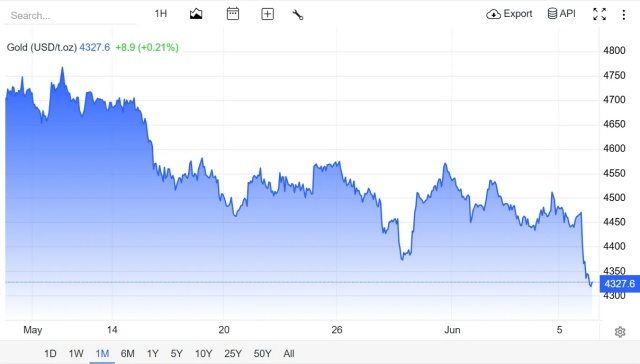Open the chart type icon
640x364 pixels.
point(196,14)
